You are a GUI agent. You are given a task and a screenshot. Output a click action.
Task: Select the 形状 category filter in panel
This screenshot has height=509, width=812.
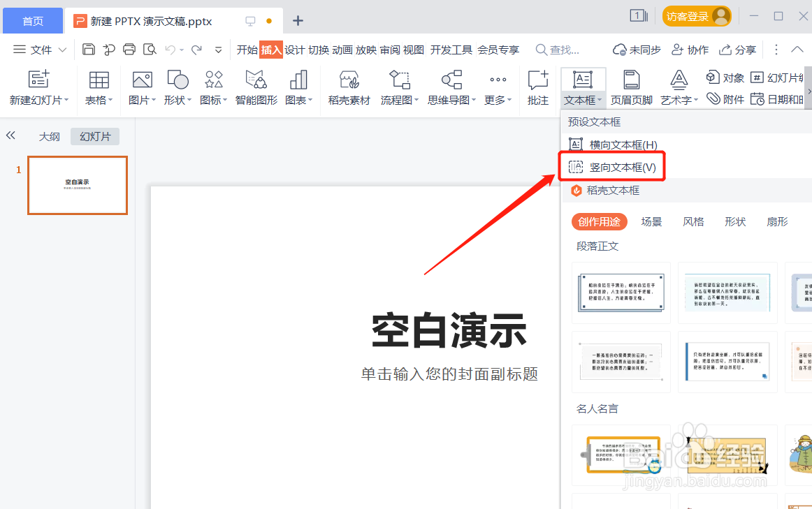[735, 222]
